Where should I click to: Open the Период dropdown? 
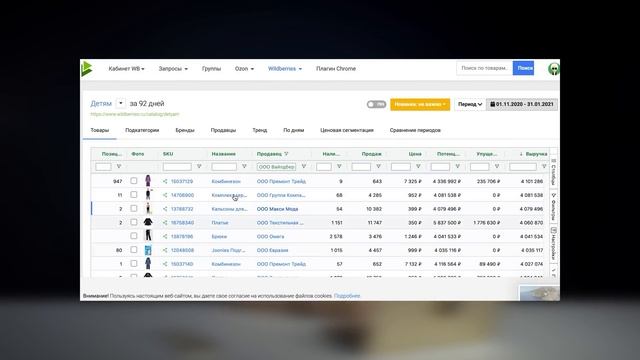coord(470,104)
